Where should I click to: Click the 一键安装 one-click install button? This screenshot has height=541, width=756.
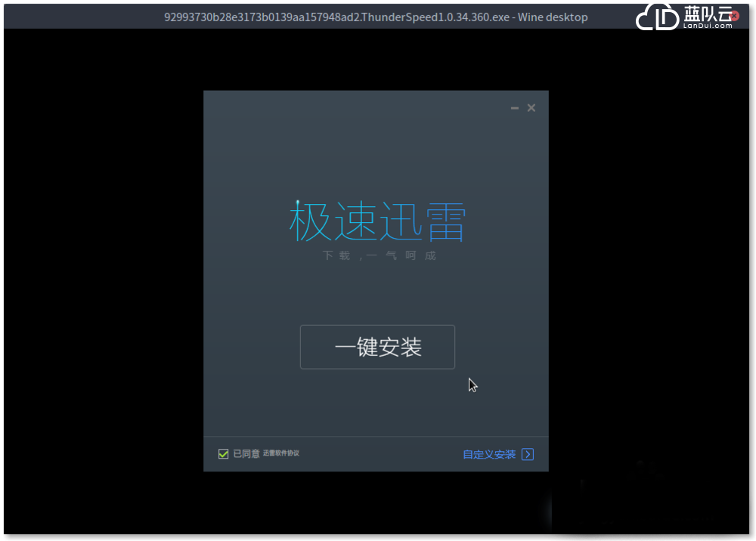377,347
